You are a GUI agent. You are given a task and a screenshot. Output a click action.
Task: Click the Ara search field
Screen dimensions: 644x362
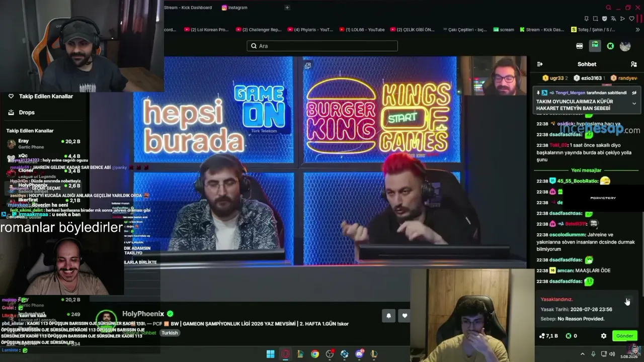(x=322, y=46)
